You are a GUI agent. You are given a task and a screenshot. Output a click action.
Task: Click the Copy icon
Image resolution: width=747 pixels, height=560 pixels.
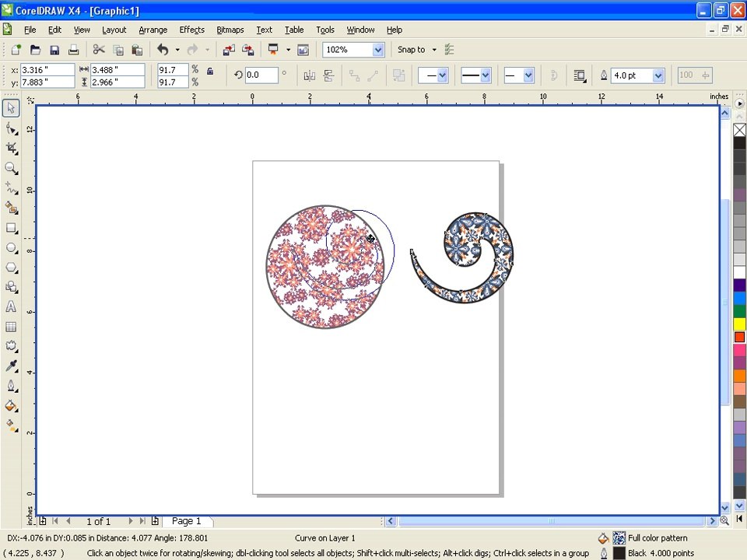(x=118, y=50)
